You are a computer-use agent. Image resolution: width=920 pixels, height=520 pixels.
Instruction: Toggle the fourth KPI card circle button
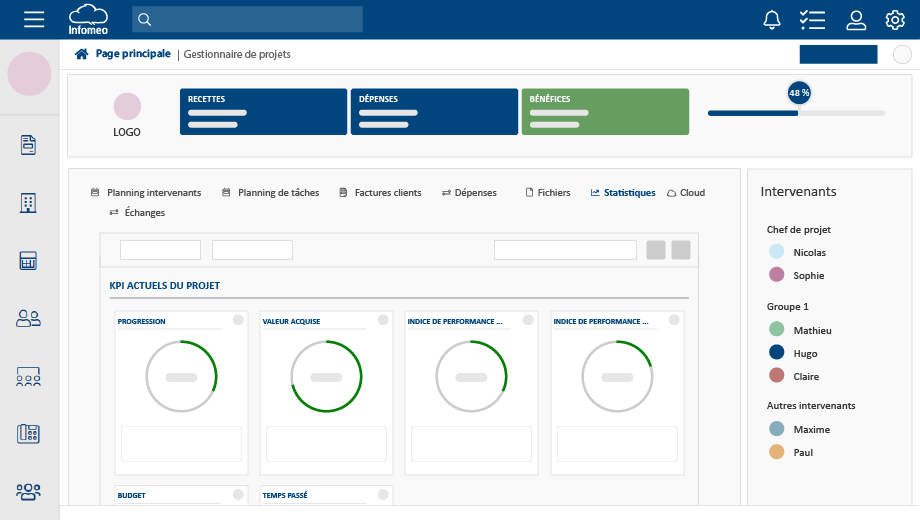[x=674, y=320]
